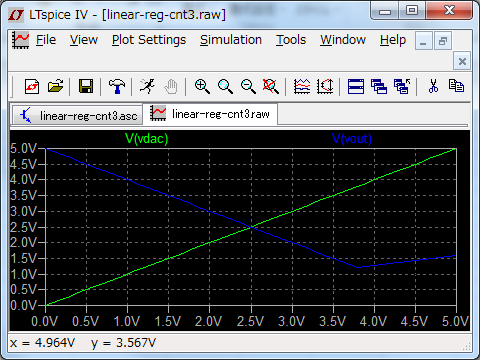Image resolution: width=480 pixels, height=360 pixels.
Task: Click zoom full extents crossed magnifier
Action: coord(271,87)
